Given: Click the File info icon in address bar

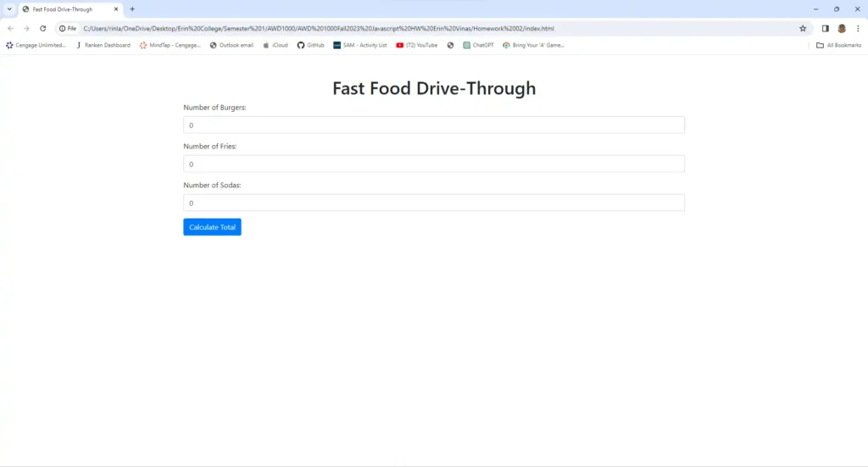Looking at the screenshot, I should click(x=68, y=28).
